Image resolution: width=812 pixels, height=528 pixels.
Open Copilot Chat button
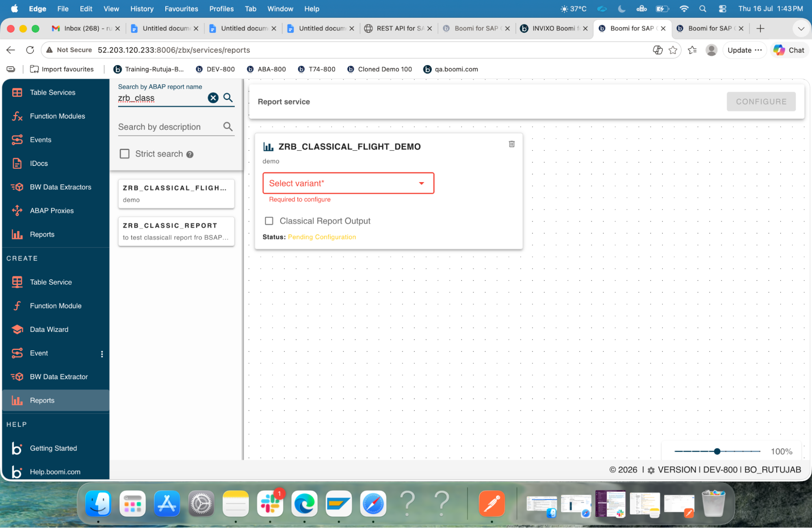tap(789, 50)
